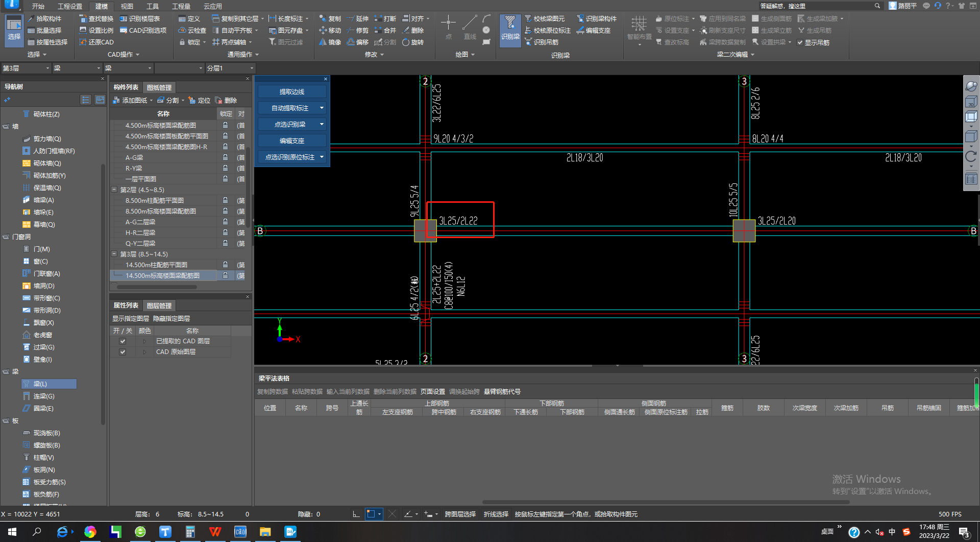Open the 分层1 layer dropdown

pyautogui.click(x=230, y=68)
